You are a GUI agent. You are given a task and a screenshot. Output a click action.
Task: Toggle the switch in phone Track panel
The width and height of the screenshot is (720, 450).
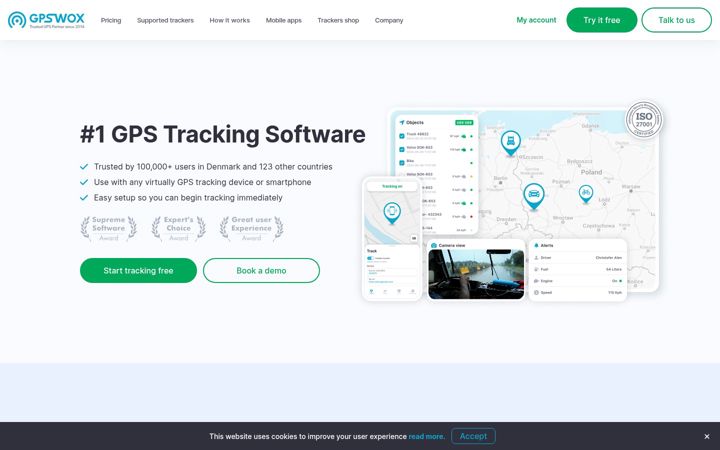(x=370, y=259)
